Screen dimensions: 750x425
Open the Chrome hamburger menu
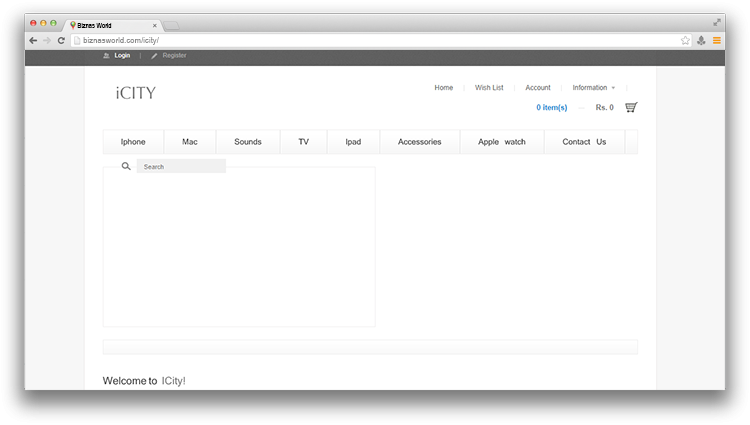716,40
